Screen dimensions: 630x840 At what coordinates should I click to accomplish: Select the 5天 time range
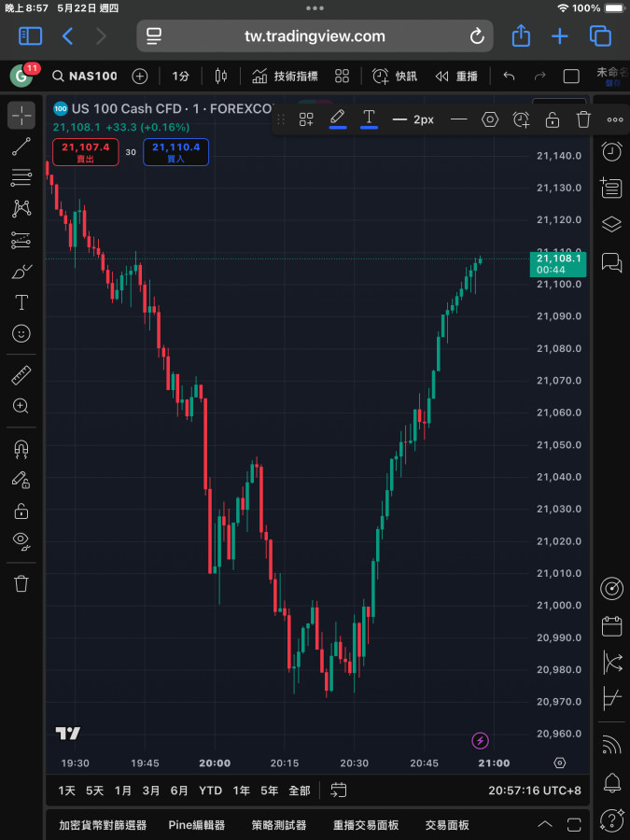coord(95,791)
